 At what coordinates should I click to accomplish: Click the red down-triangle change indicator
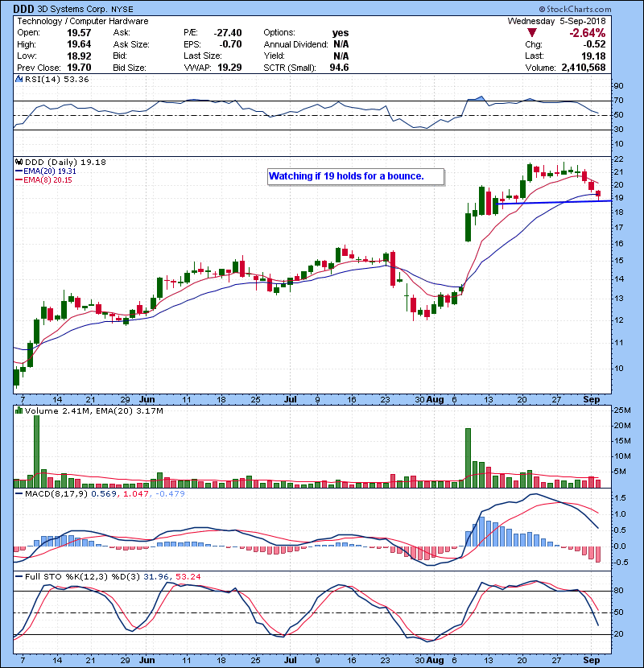[x=531, y=32]
